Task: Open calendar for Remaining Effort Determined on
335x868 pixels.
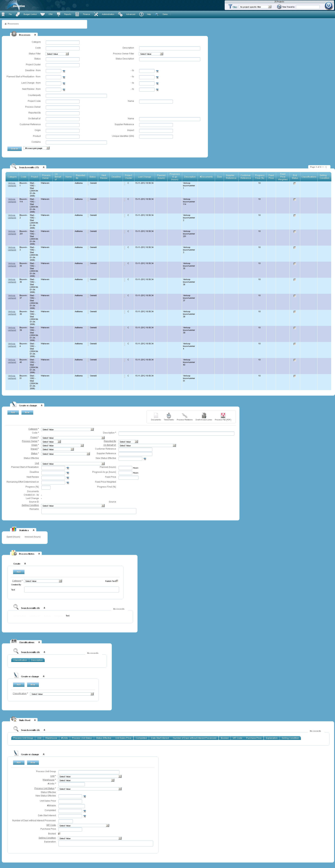Action: pyautogui.click(x=68, y=483)
